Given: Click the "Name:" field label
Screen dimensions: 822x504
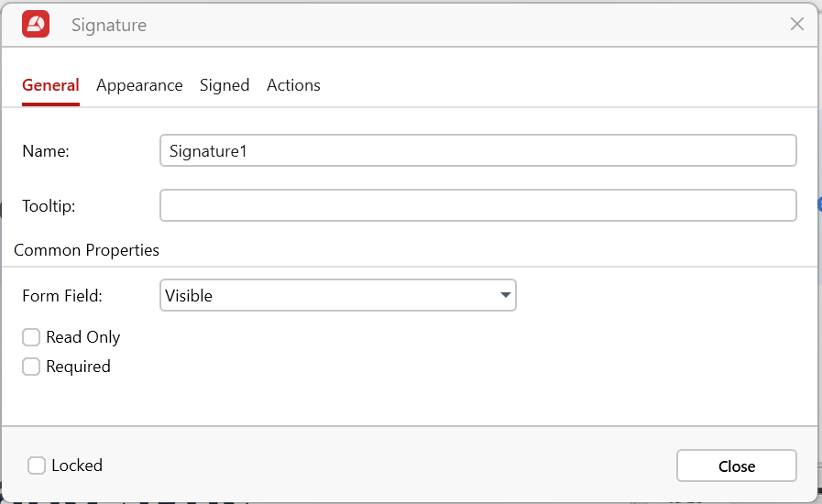Looking at the screenshot, I should tap(46, 151).
